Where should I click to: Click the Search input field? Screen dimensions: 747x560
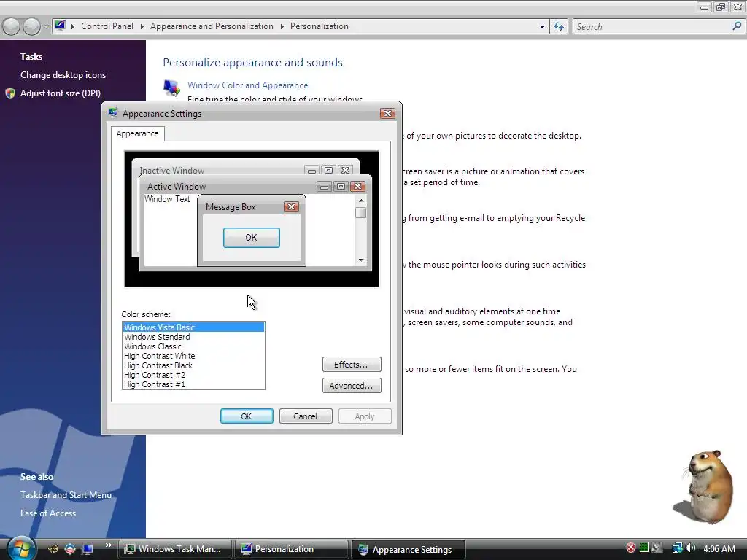click(651, 27)
